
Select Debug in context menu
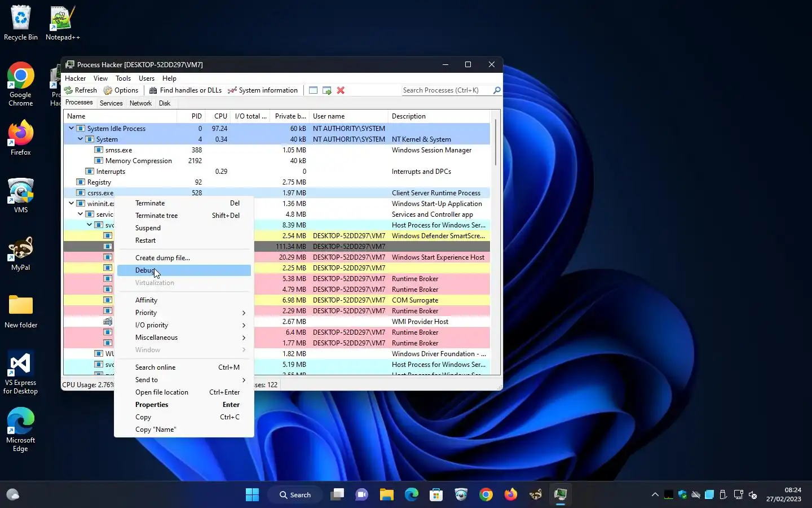184,270
